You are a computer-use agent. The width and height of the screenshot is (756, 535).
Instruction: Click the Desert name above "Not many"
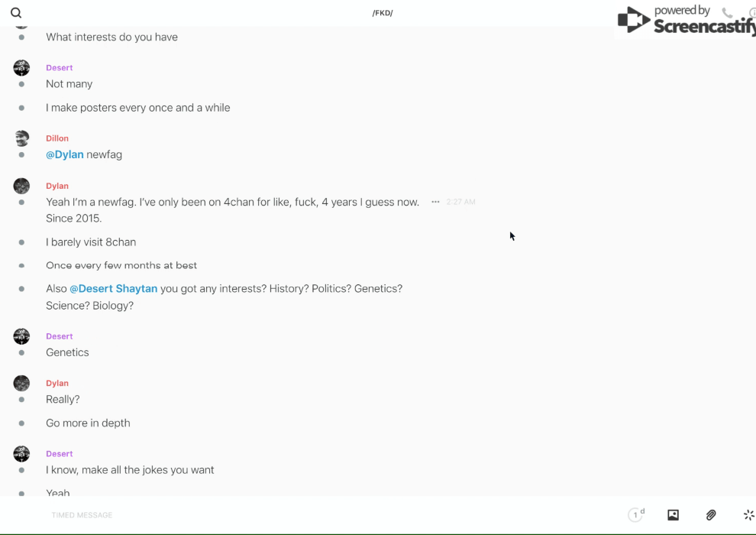tap(59, 68)
